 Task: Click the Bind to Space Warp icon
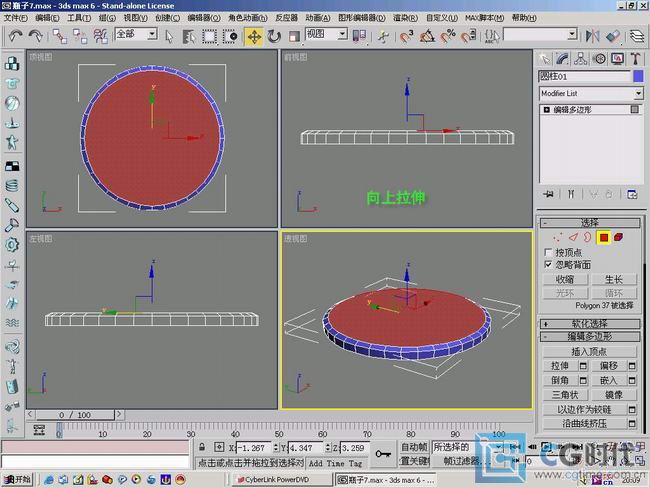100,36
